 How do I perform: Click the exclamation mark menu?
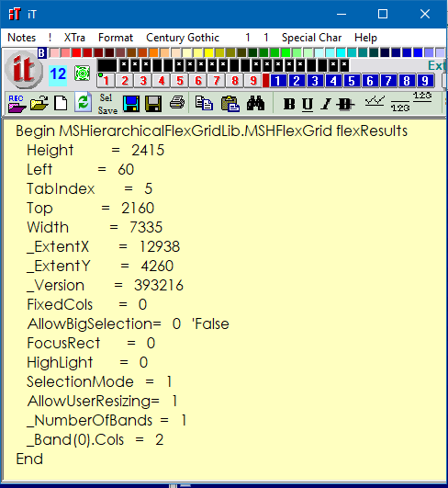(x=50, y=38)
